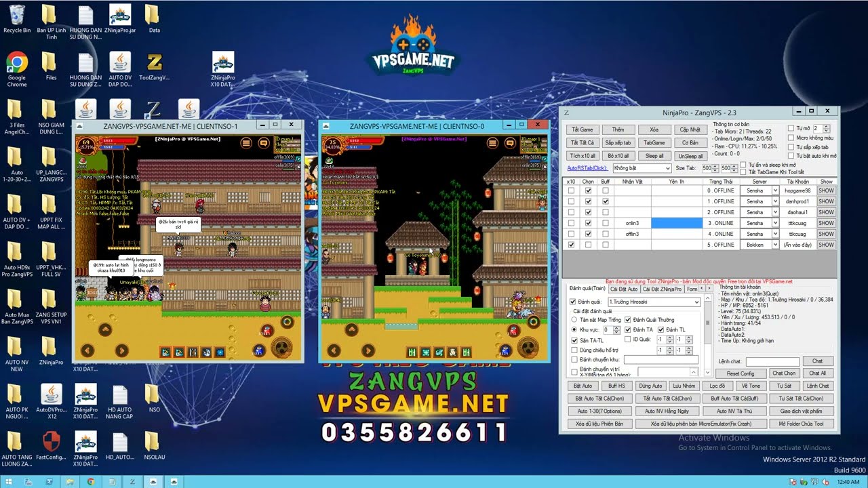Increase the Khu vực spinner value

pos(616,328)
